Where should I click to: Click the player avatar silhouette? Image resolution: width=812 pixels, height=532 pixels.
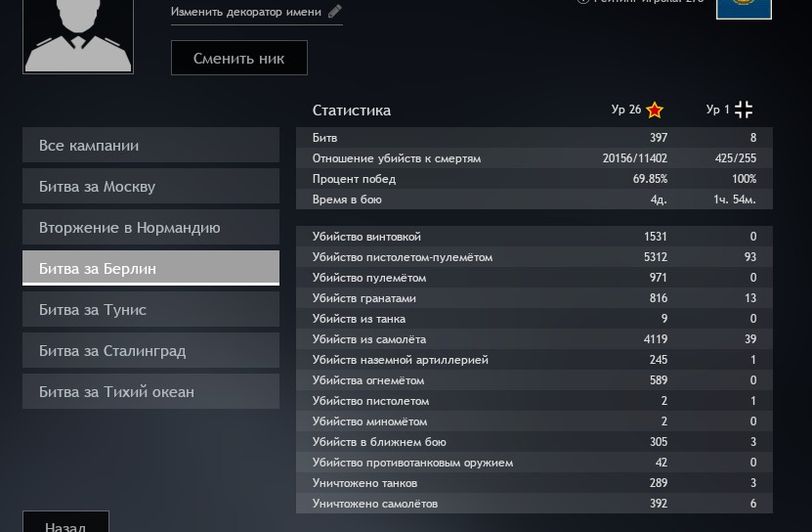tap(78, 34)
